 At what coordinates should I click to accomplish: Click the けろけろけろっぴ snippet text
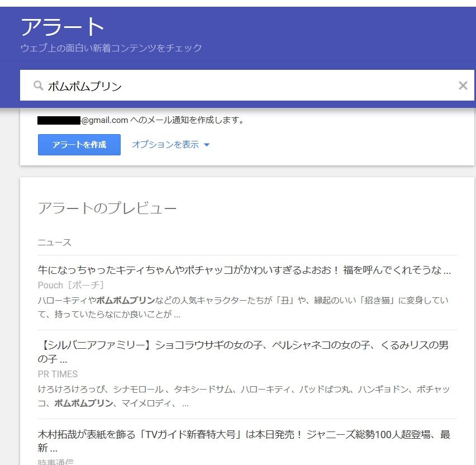click(244, 396)
